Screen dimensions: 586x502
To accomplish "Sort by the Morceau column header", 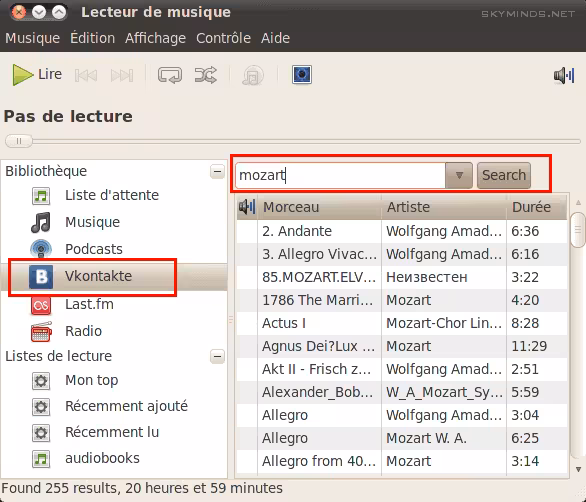I will 320,207.
